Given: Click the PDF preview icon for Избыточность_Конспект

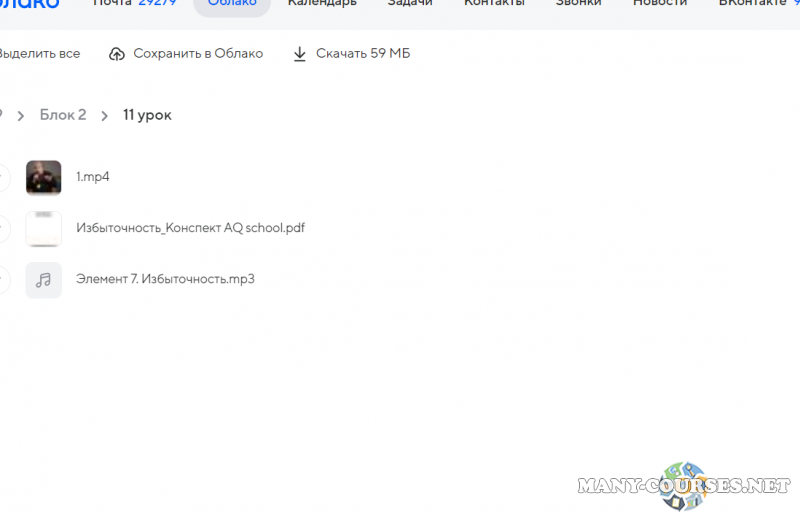Looking at the screenshot, I should 44,228.
